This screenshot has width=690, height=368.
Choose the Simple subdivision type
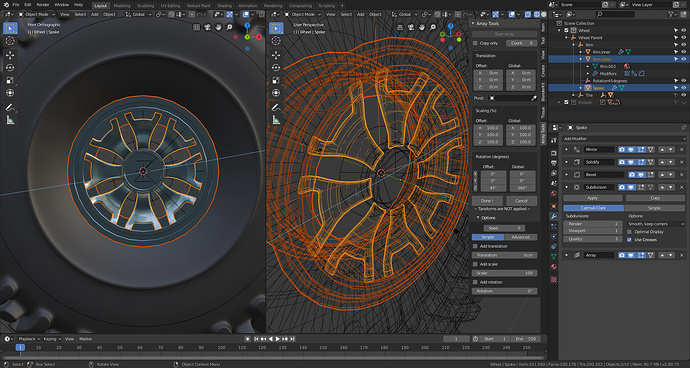pos(655,208)
